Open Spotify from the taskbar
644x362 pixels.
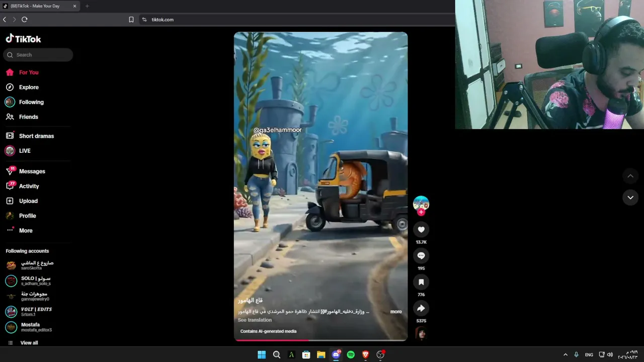[351, 354]
